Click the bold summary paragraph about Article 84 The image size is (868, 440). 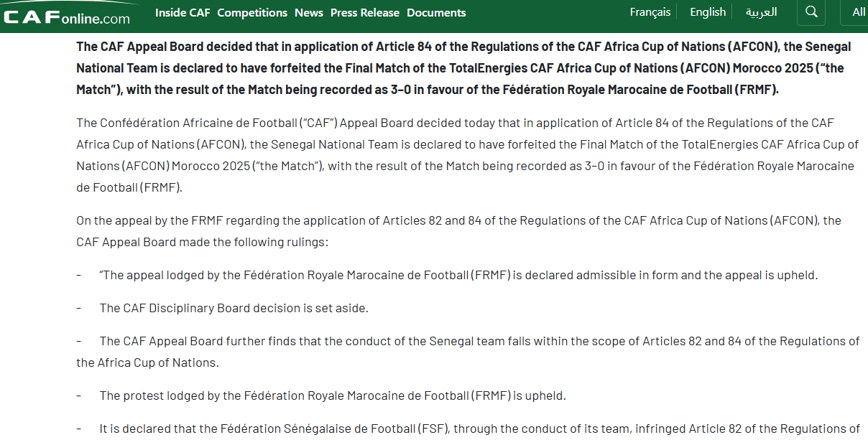click(463, 68)
